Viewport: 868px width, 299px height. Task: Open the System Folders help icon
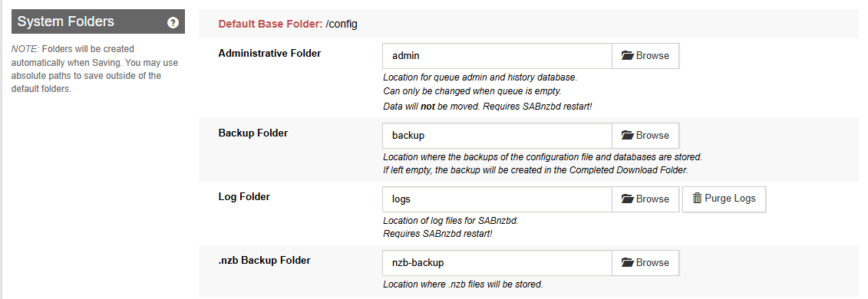[x=173, y=23]
